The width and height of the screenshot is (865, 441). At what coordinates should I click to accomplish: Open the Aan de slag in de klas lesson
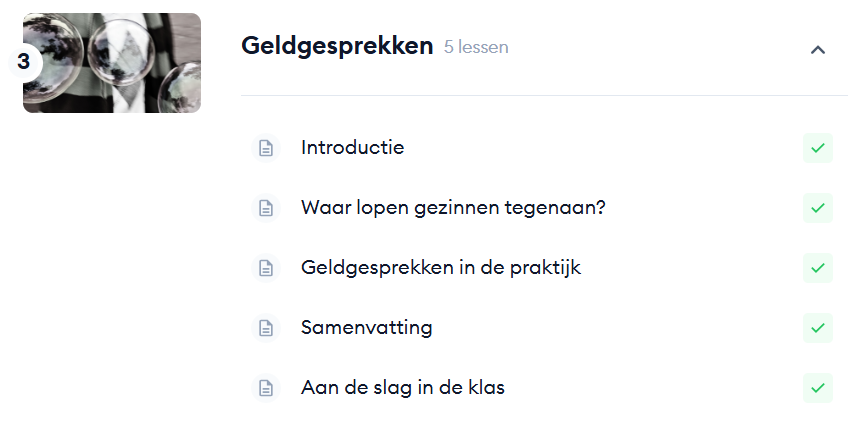(x=402, y=388)
